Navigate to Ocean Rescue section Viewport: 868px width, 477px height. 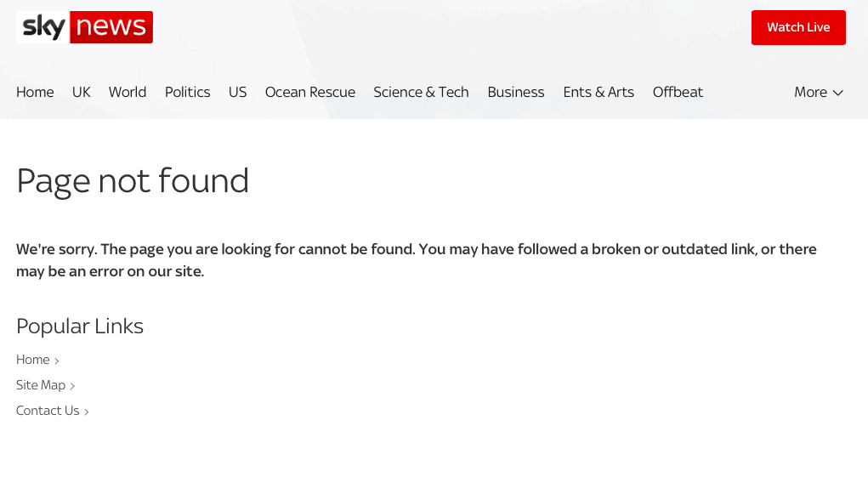[310, 92]
